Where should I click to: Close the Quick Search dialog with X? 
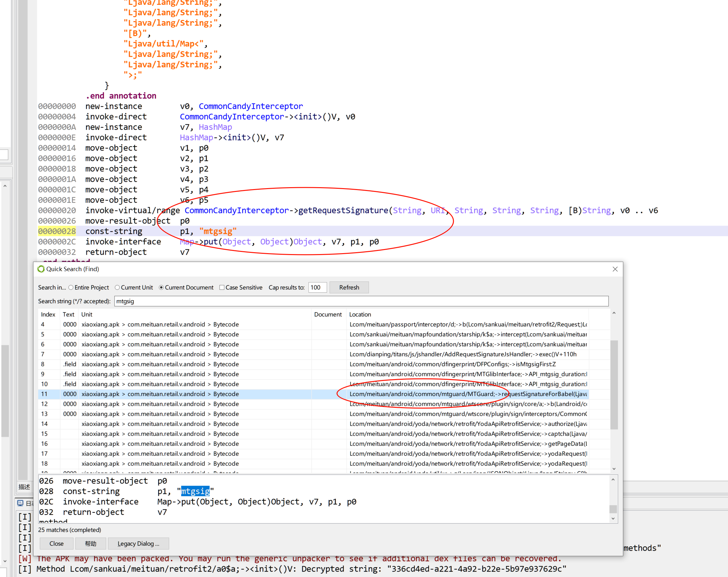tap(615, 269)
